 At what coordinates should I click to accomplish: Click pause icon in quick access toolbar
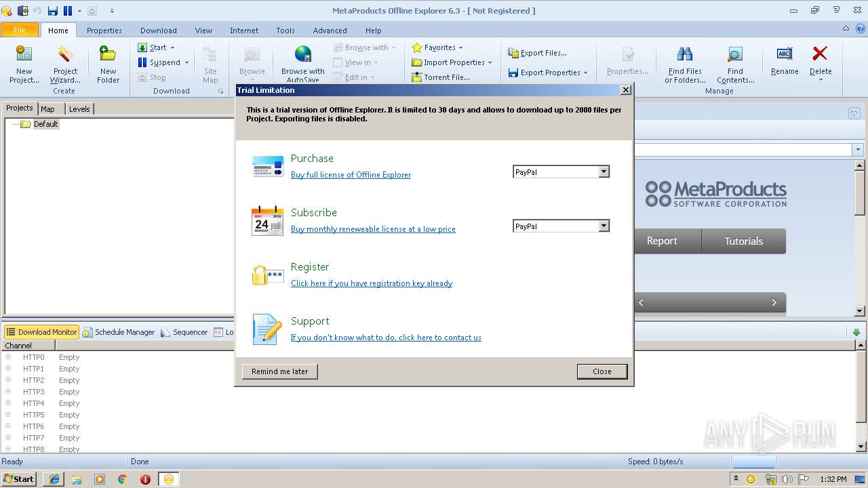click(x=68, y=11)
